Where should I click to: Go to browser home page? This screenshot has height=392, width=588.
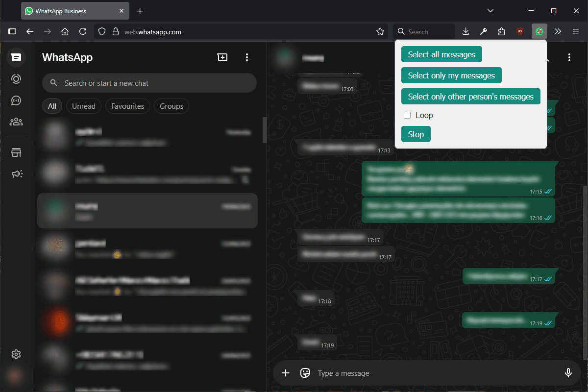[x=65, y=32]
